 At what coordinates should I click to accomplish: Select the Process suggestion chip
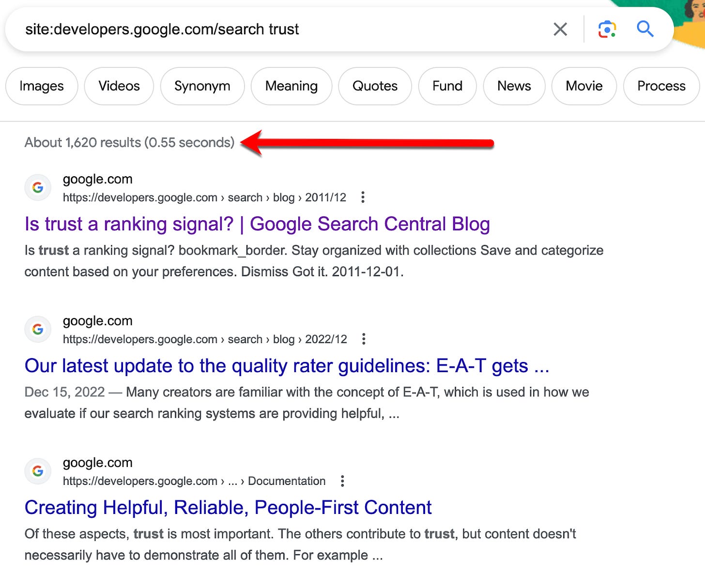point(661,86)
